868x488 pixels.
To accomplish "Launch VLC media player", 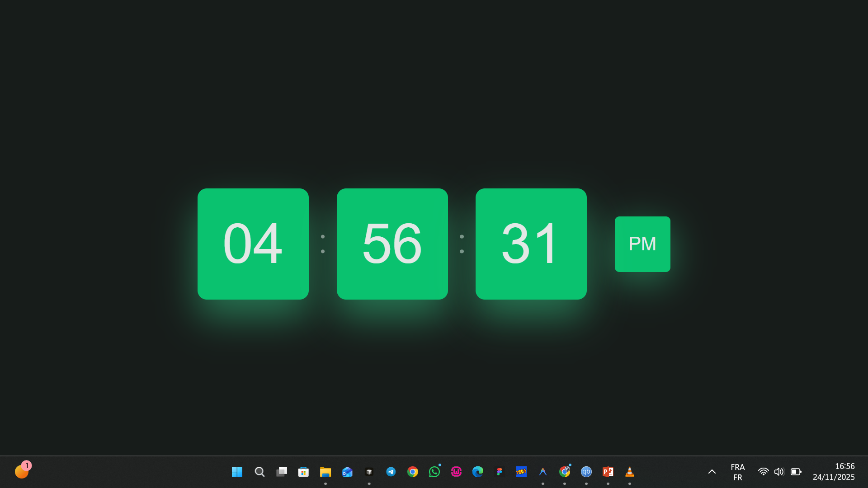I will [629, 471].
